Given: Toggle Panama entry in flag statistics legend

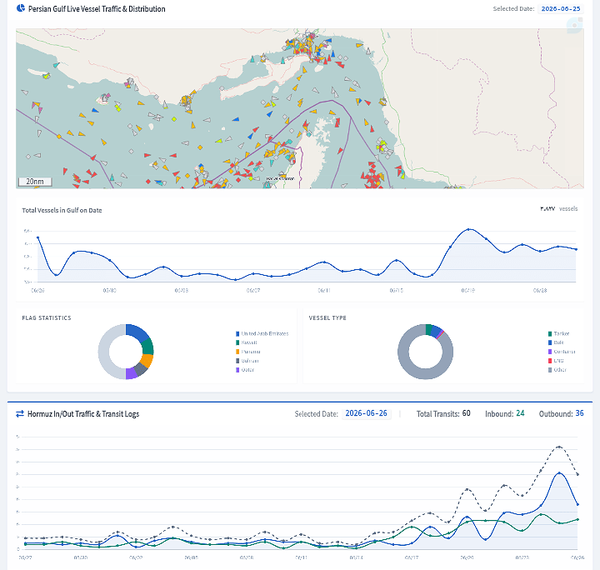Looking at the screenshot, I should [248, 352].
